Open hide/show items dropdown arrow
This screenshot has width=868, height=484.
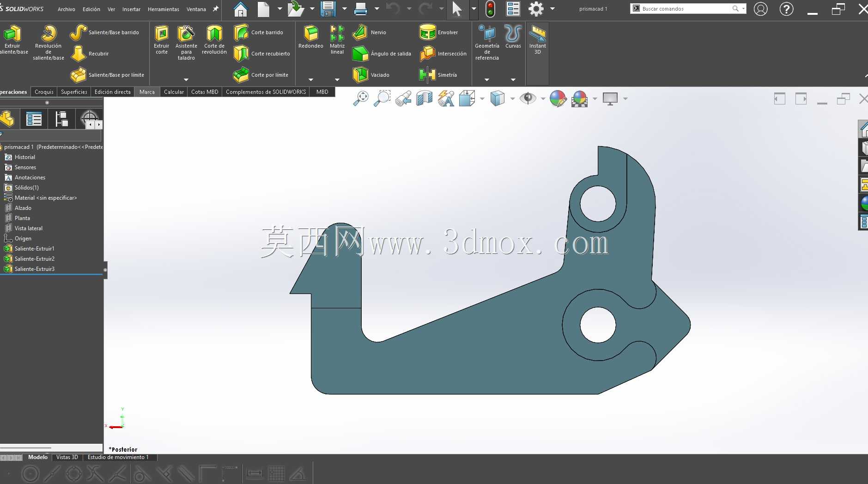pyautogui.click(x=543, y=98)
